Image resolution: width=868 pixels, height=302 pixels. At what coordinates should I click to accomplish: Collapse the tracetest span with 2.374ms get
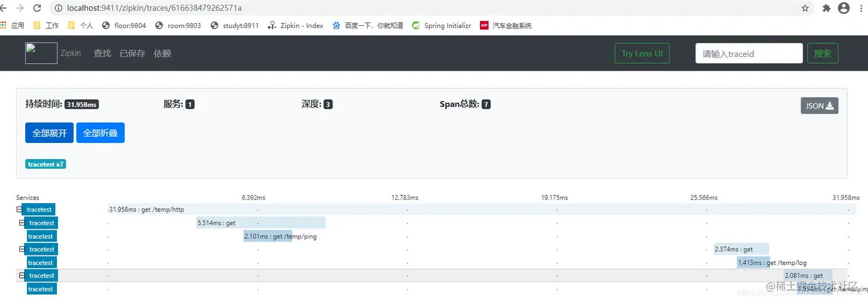click(22, 249)
